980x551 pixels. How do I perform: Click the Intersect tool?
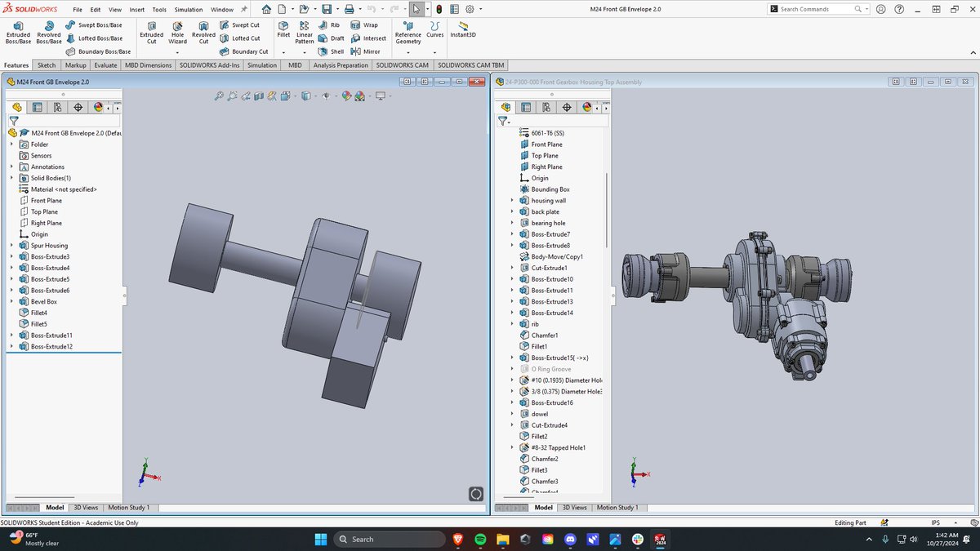click(368, 38)
